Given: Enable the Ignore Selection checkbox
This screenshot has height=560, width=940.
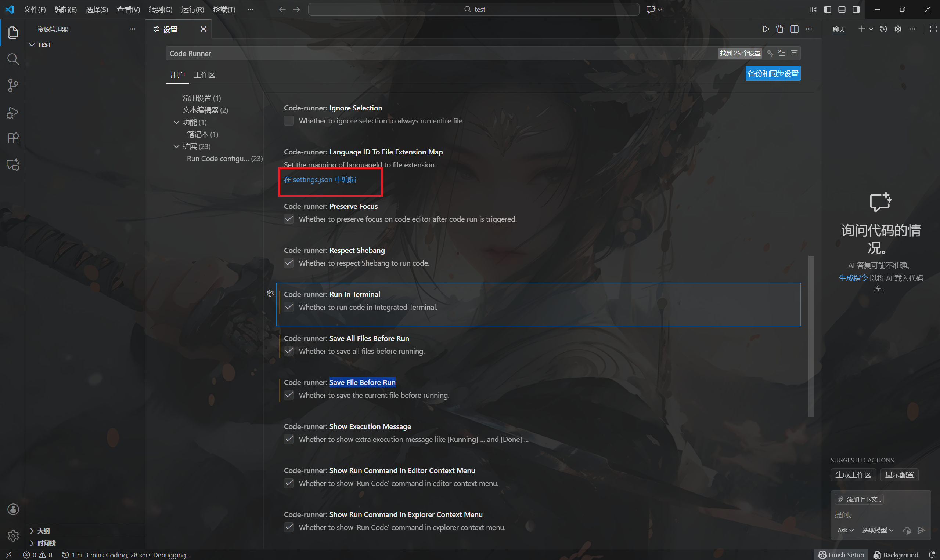Looking at the screenshot, I should (289, 121).
